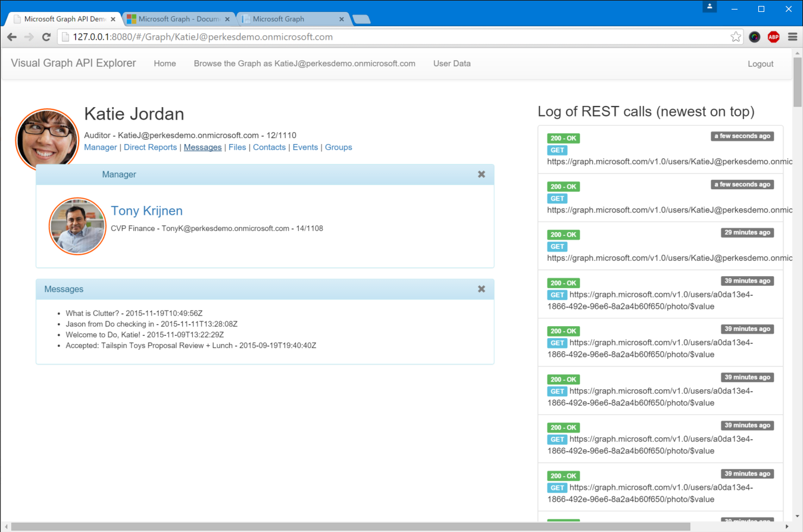Image resolution: width=803 pixels, height=532 pixels.
Task: Click the Direct Reports link
Action: [x=150, y=147]
